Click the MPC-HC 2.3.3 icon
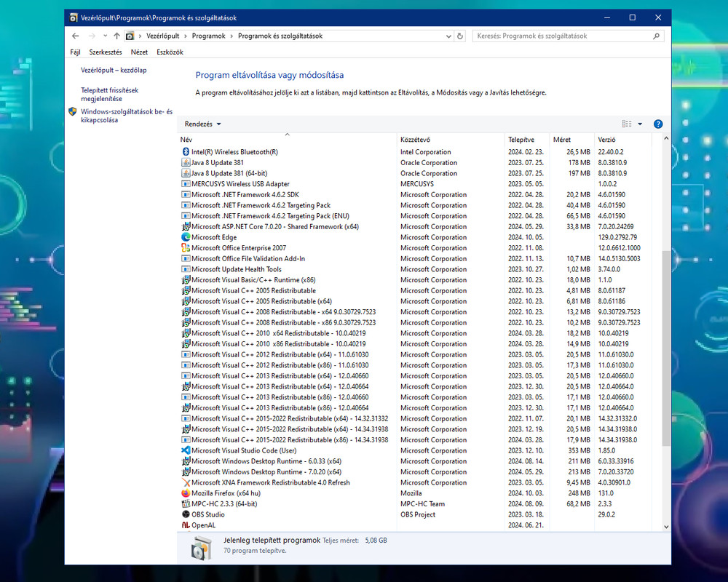The width and height of the screenshot is (728, 582). [x=186, y=503]
